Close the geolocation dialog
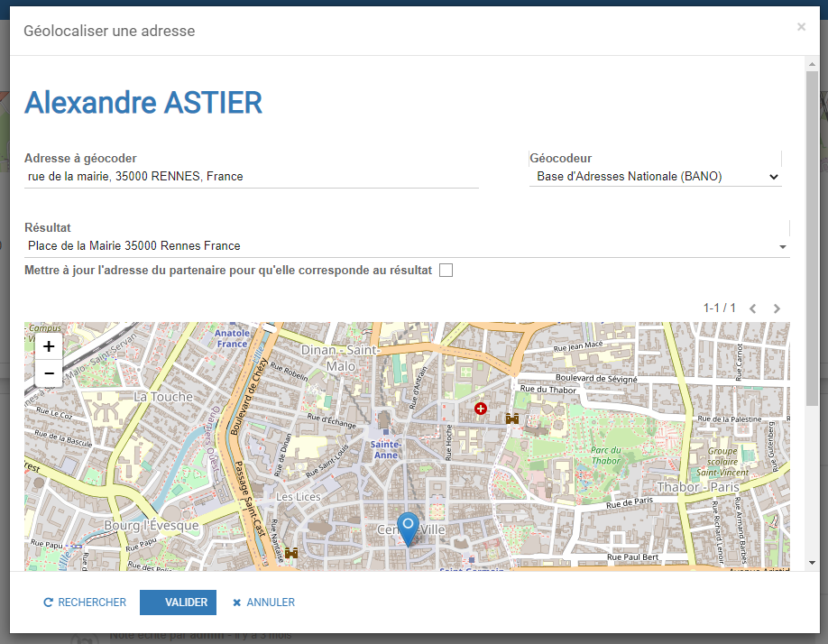 point(801,26)
